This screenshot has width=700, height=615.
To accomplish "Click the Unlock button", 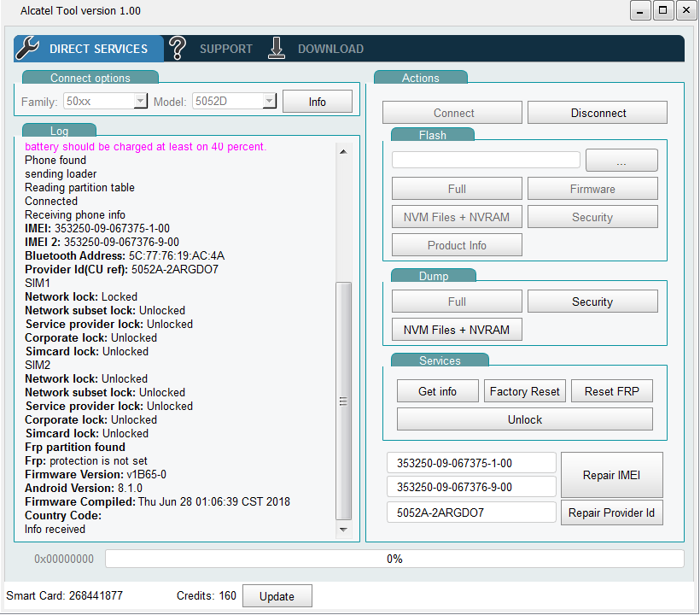I will [x=524, y=419].
